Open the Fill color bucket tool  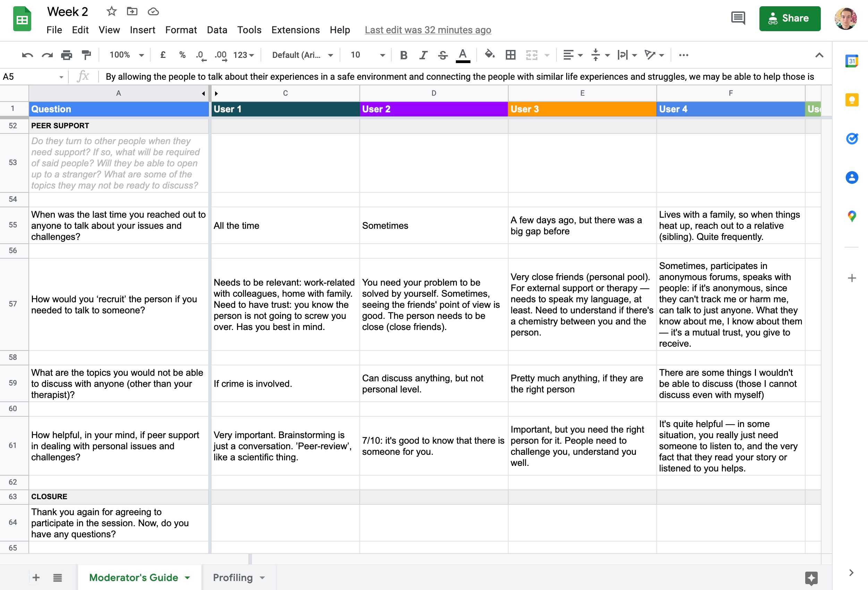489,55
